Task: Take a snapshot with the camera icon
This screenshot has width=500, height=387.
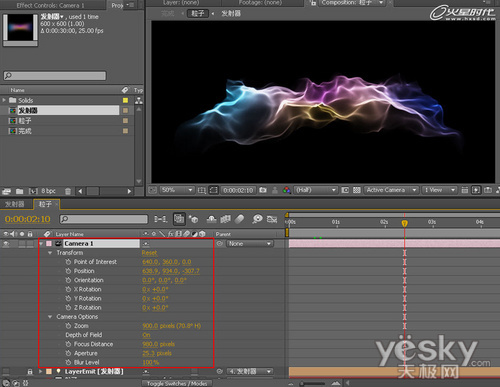Action: coord(263,190)
